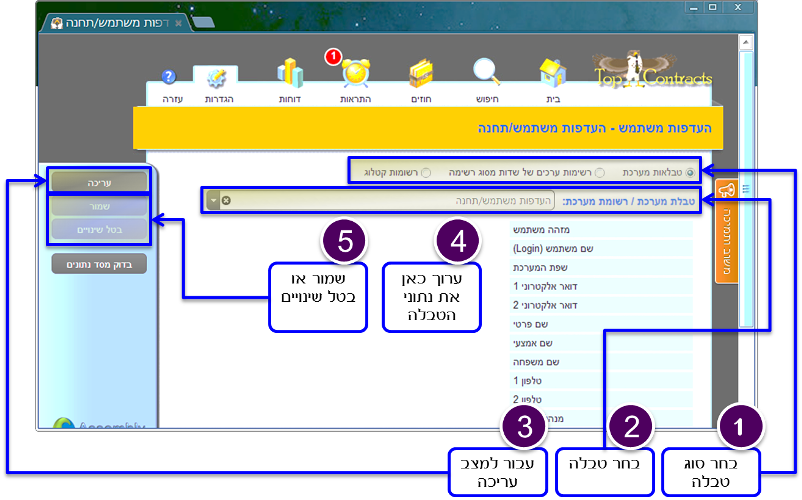Switch to the העדפות משתמש/תחנה browser tab
Screen dimensions: 802x500
tap(117, 23)
